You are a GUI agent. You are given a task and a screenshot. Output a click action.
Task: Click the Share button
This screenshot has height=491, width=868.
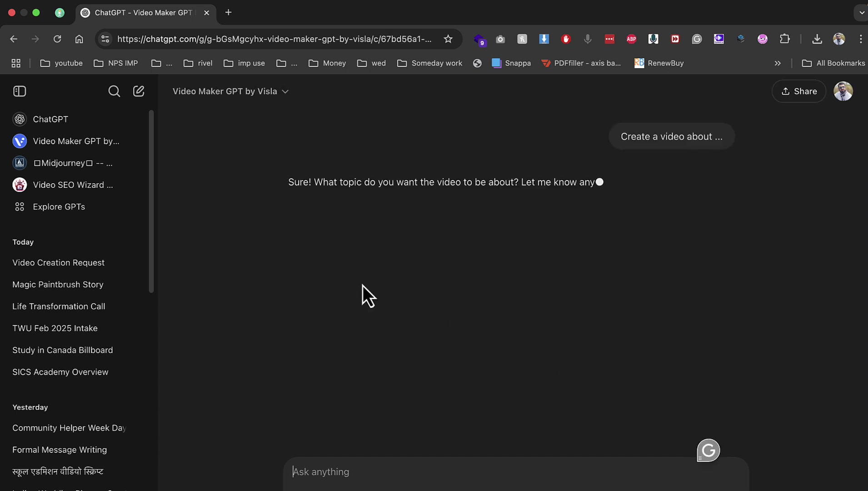point(798,91)
